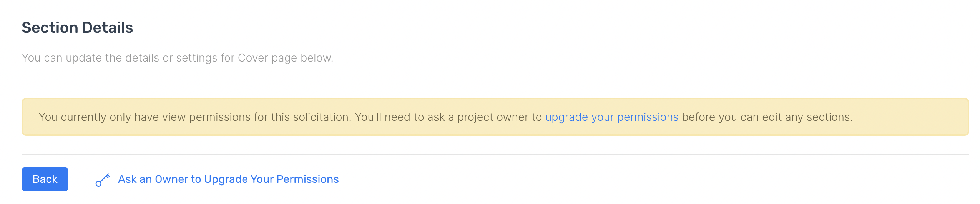The height and width of the screenshot is (204, 980).
Task: Click 'Upgrade Your Permissions' in the footer link
Action: [x=271, y=179]
